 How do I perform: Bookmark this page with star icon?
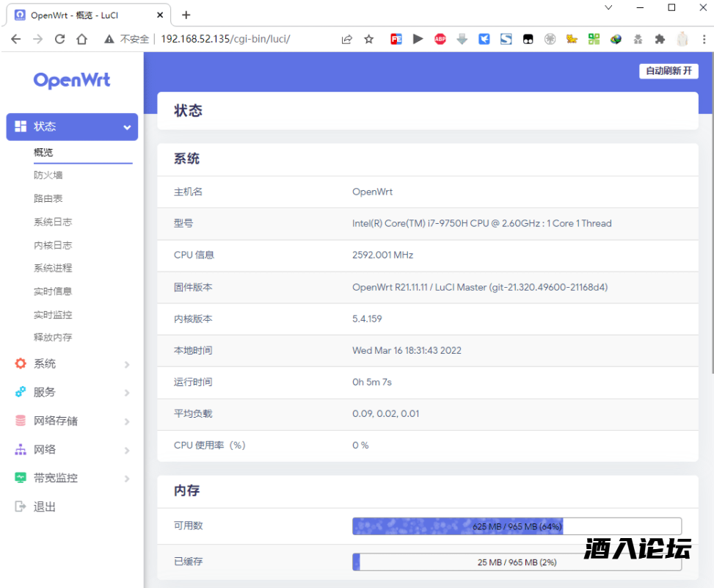(x=369, y=39)
